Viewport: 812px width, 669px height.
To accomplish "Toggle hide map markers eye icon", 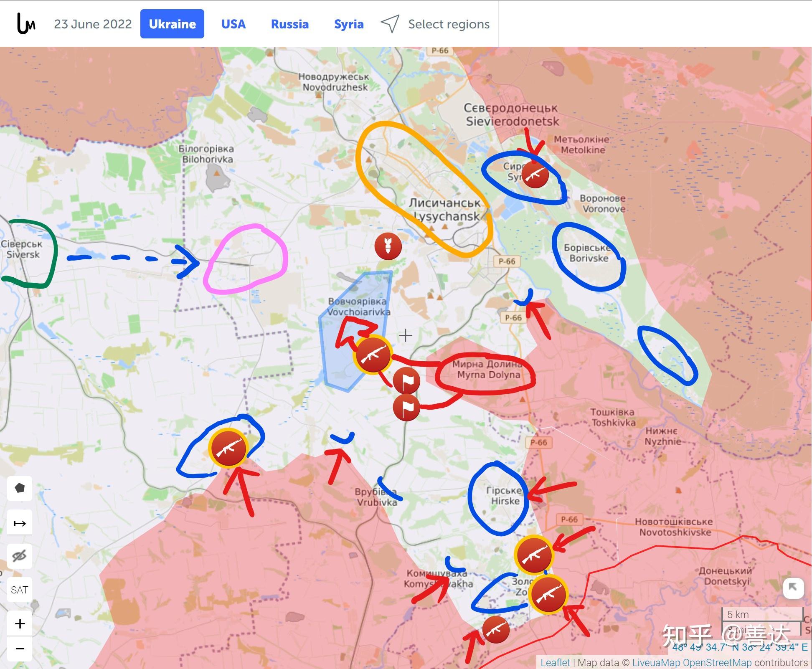I will click(x=20, y=556).
